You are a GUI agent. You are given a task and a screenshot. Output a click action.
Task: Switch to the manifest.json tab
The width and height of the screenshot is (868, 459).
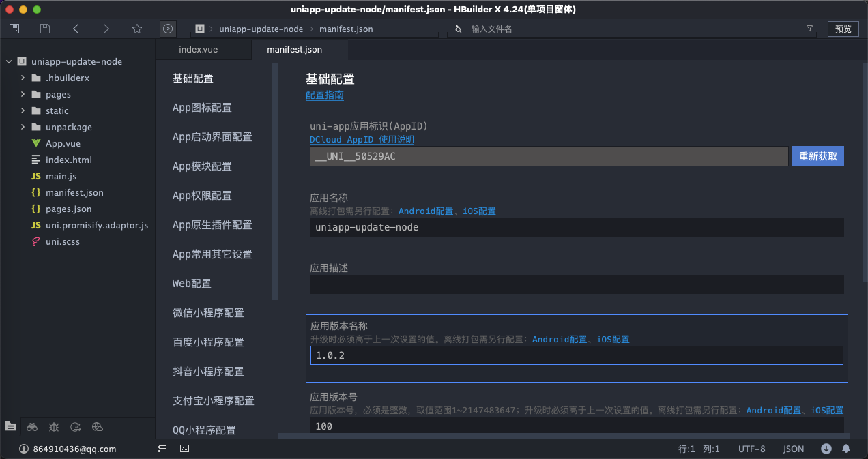coord(294,49)
